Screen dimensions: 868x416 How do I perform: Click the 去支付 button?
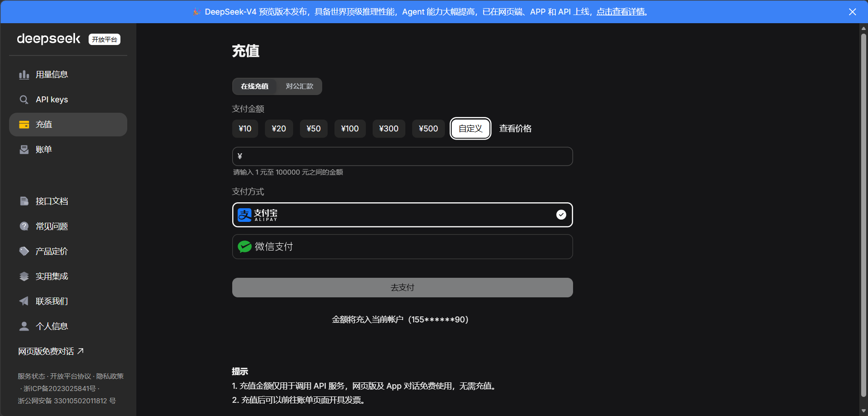click(402, 287)
